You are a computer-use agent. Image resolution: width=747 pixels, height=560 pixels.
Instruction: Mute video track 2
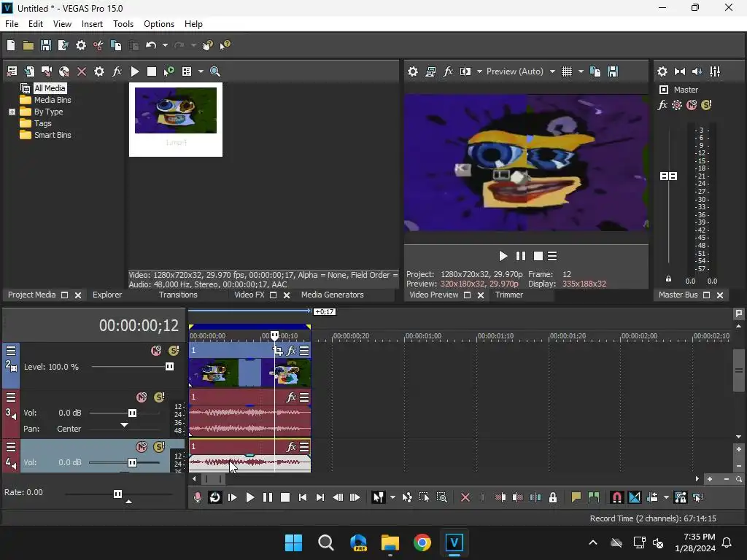point(156,351)
